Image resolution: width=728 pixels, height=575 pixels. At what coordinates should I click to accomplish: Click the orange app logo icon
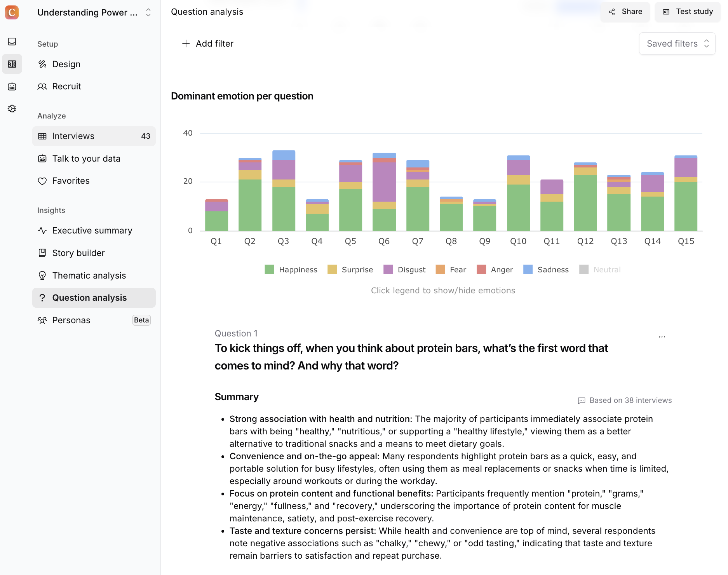(12, 12)
